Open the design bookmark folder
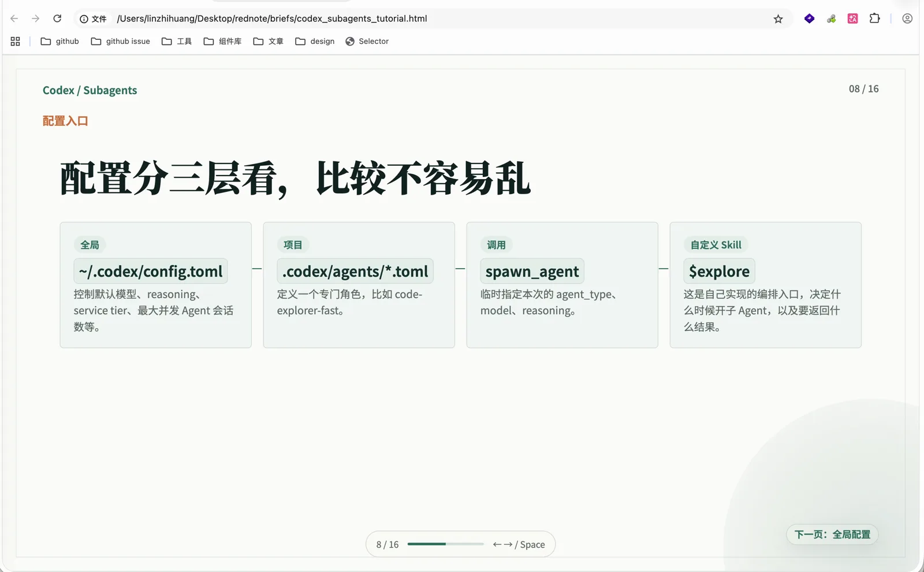 (x=315, y=42)
